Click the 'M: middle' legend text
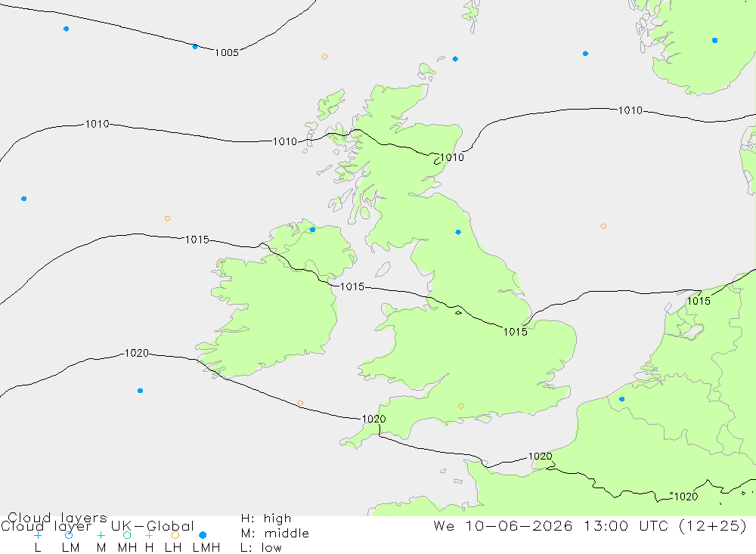Viewport: 756px width, 554px height. 275,534
